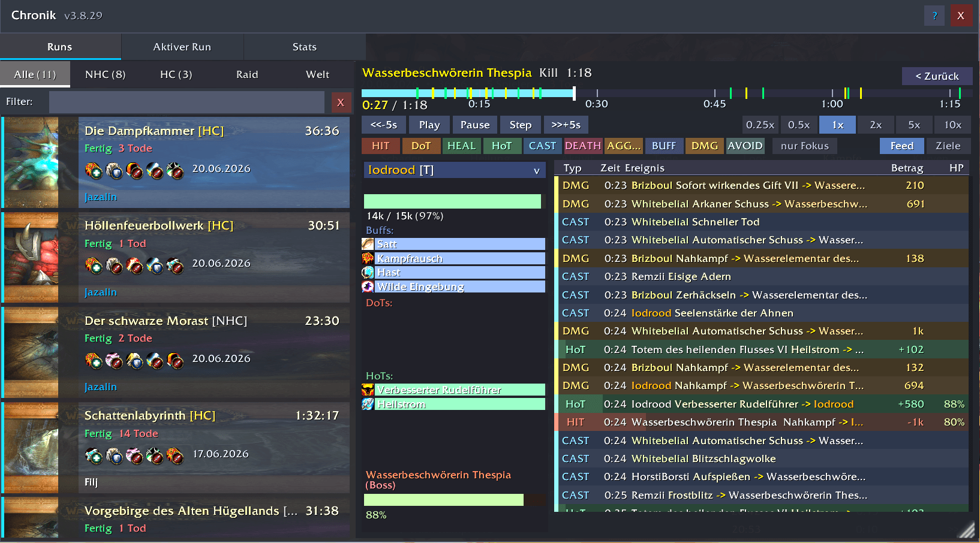Click first party icon in Höllenfeuerbollwerk run
The height and width of the screenshot is (543, 980).
point(94,265)
